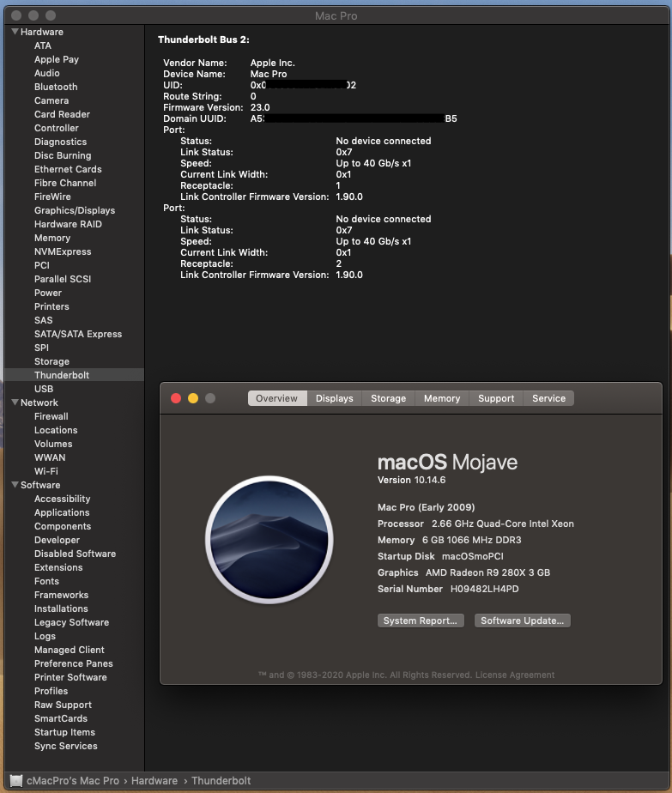Select Wi-Fi under Network
The image size is (672, 793).
(x=46, y=471)
